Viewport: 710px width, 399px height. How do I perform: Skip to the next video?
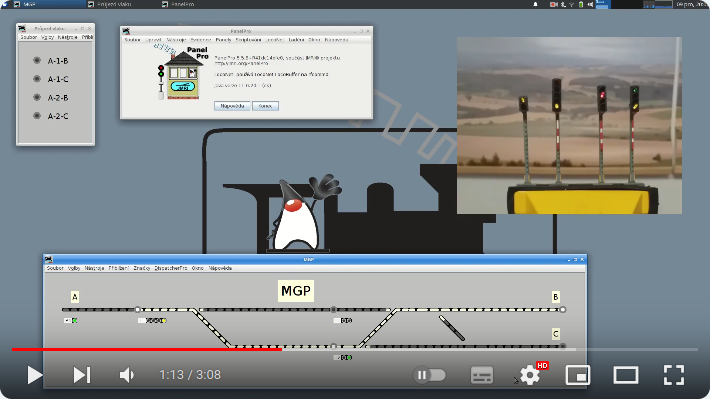click(x=82, y=375)
